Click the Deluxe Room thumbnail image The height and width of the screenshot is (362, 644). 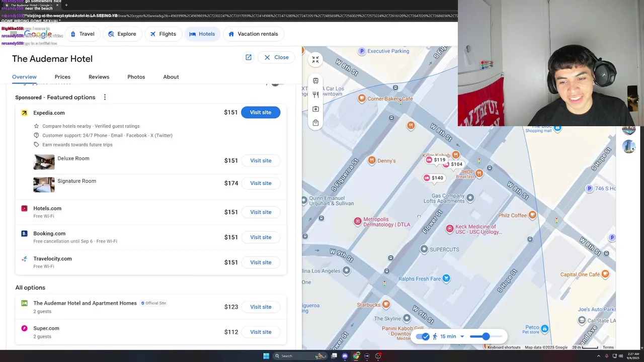[x=44, y=162]
